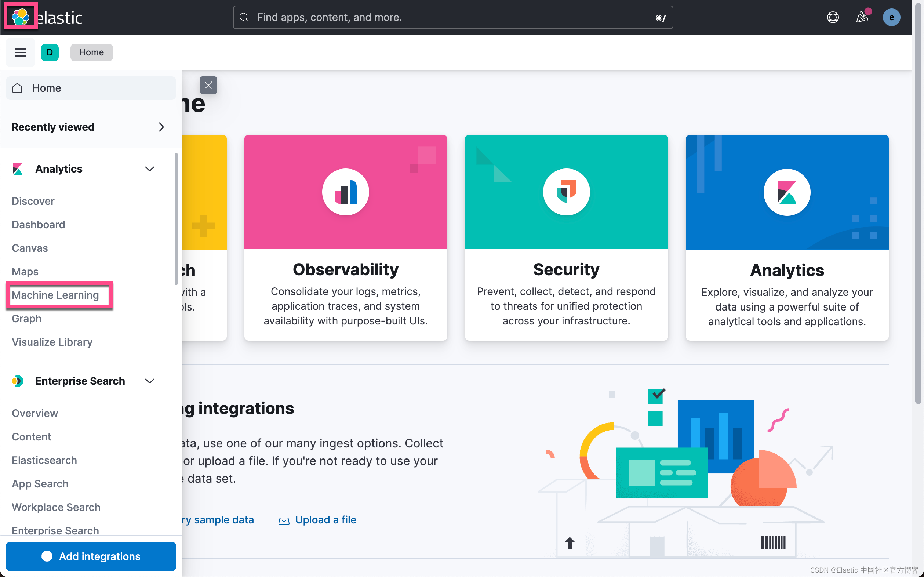Click the Analytics Kibana icon in sidebar

(18, 169)
